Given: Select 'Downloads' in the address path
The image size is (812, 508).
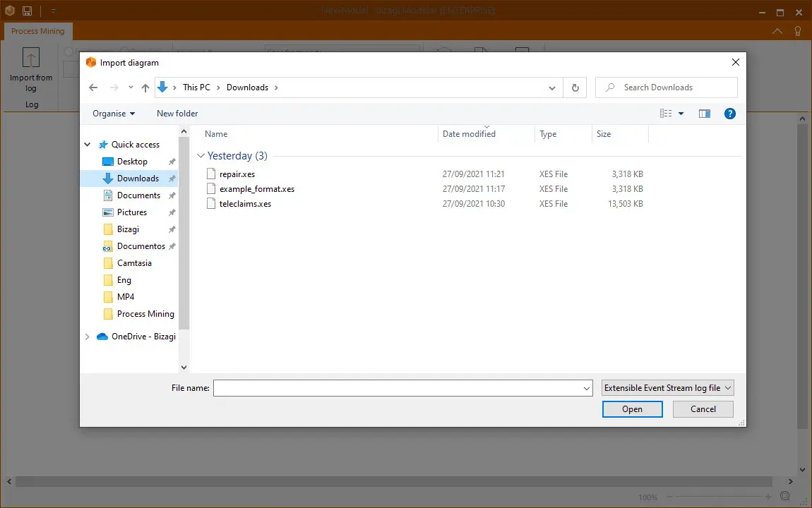Looking at the screenshot, I should point(247,87).
